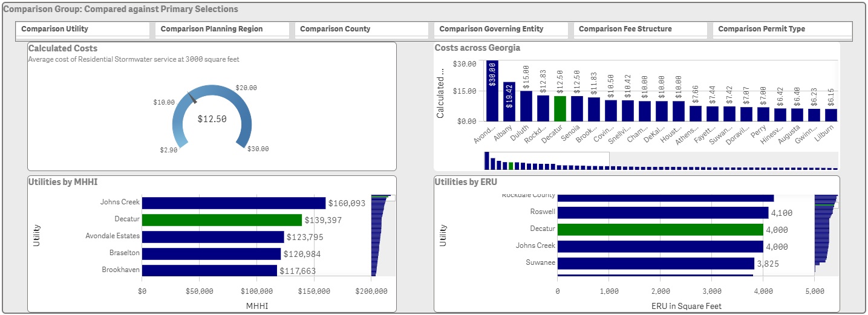Select the $11.83 bar in Costs across Georgia

click(x=594, y=109)
